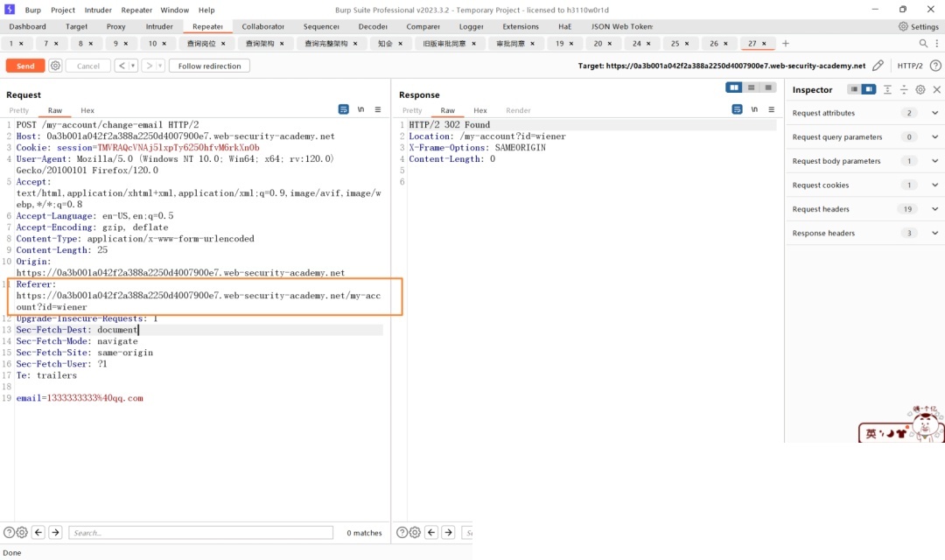Viewport: 945px width, 560px height.
Task: Open response editor hamburger menu
Action: click(x=772, y=109)
